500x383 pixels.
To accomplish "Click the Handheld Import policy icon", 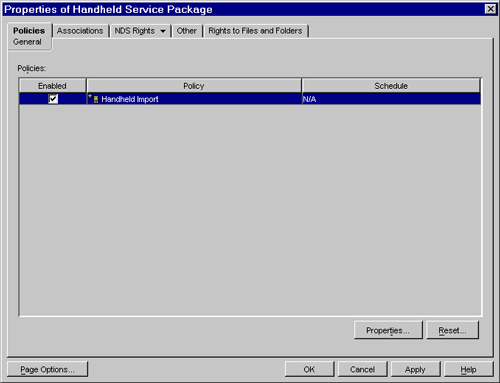I will coord(94,99).
